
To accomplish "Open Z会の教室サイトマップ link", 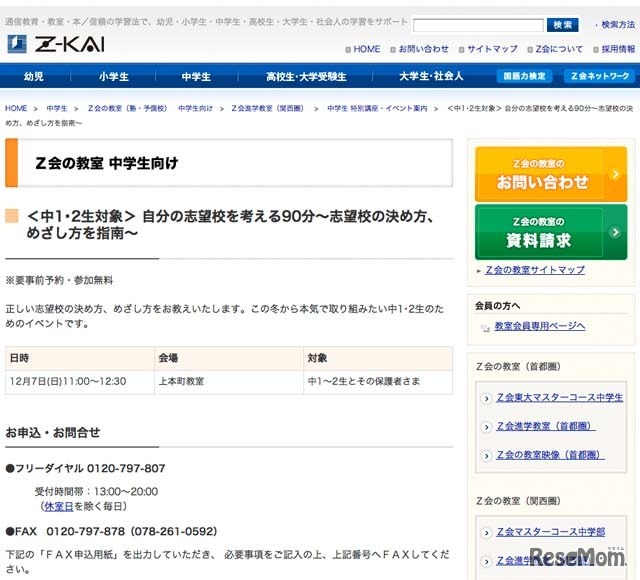I will click(x=535, y=270).
